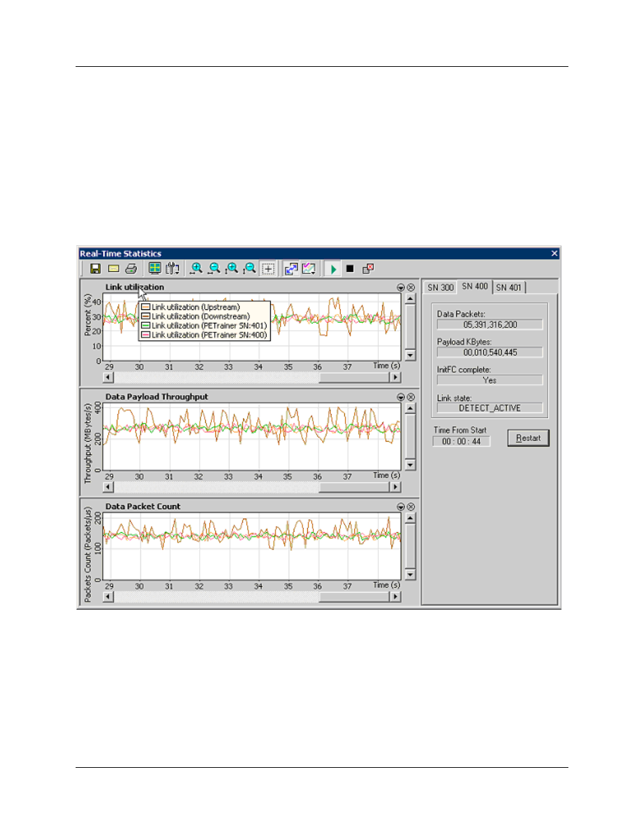
Task: Open the graph lines display icon
Action: point(309,269)
